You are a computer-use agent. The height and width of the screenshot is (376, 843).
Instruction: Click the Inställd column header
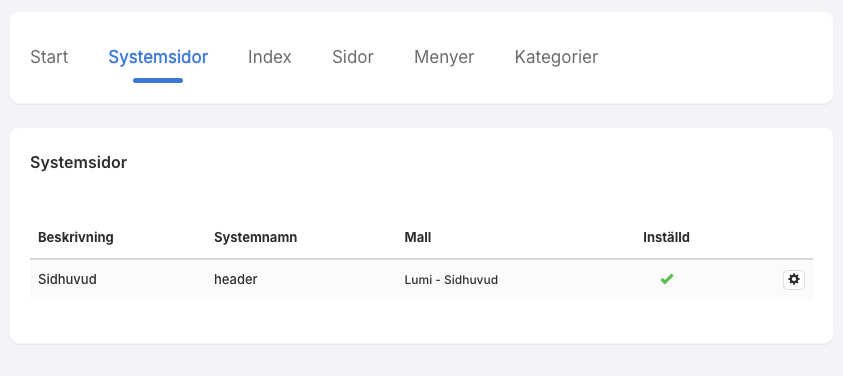click(666, 237)
